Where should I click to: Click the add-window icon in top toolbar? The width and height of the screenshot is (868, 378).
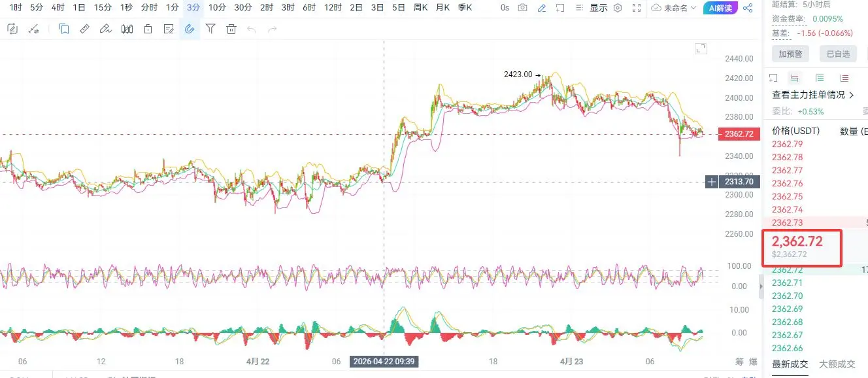(x=560, y=8)
